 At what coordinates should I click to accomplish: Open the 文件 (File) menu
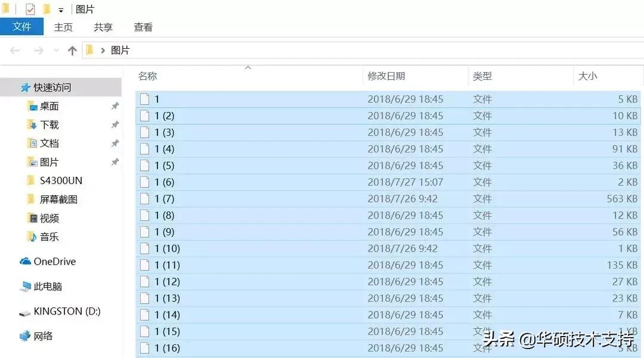(22, 27)
